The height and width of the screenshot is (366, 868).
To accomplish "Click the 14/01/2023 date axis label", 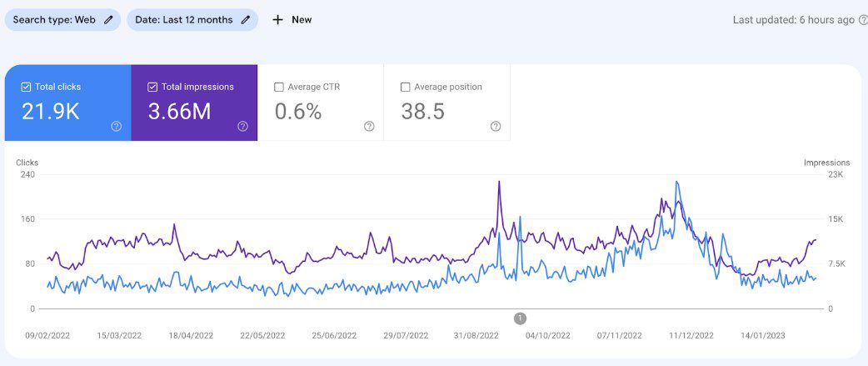I will click(x=762, y=335).
